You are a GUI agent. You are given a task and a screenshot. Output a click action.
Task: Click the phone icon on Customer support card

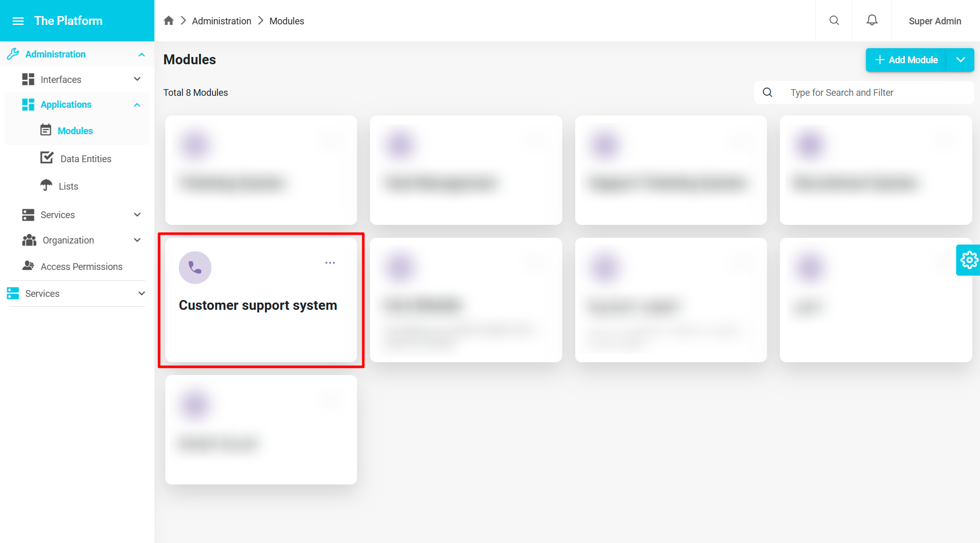tap(195, 267)
